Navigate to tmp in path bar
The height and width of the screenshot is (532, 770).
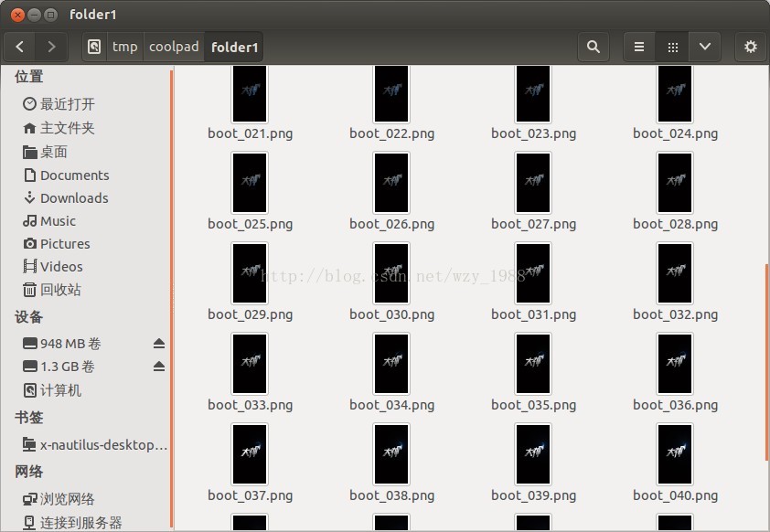(x=124, y=47)
